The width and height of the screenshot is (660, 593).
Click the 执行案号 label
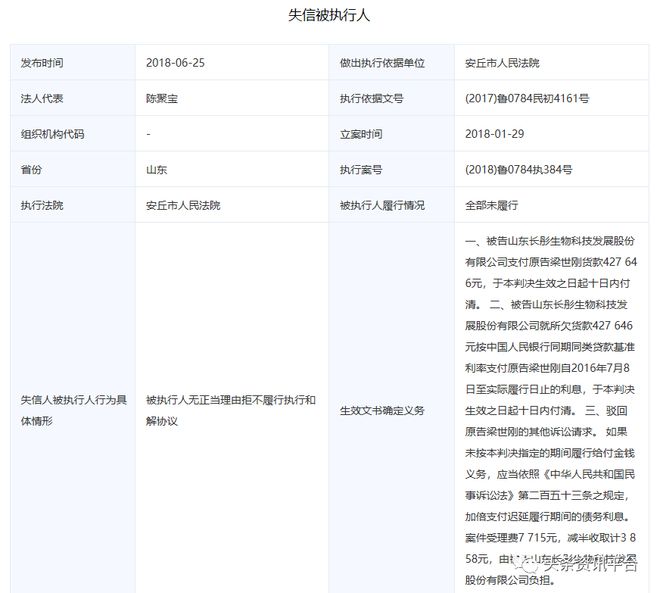[361, 170]
